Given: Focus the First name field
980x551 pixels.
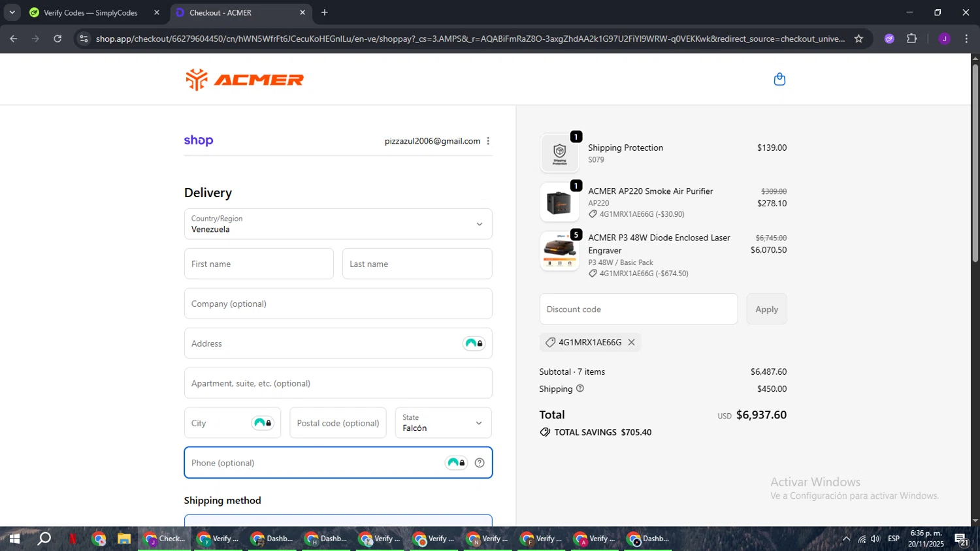Looking at the screenshot, I should 259,264.
